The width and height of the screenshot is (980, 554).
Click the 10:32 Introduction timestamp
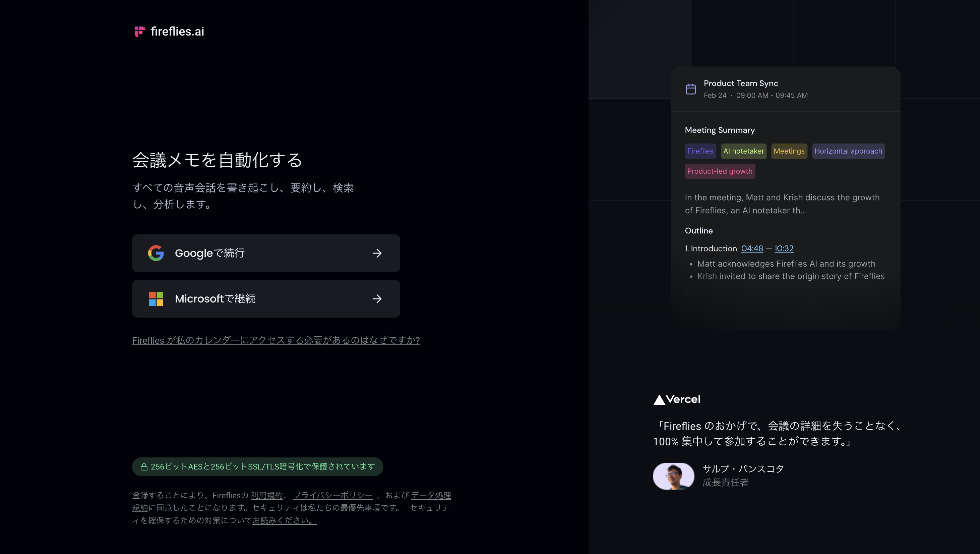click(x=784, y=248)
